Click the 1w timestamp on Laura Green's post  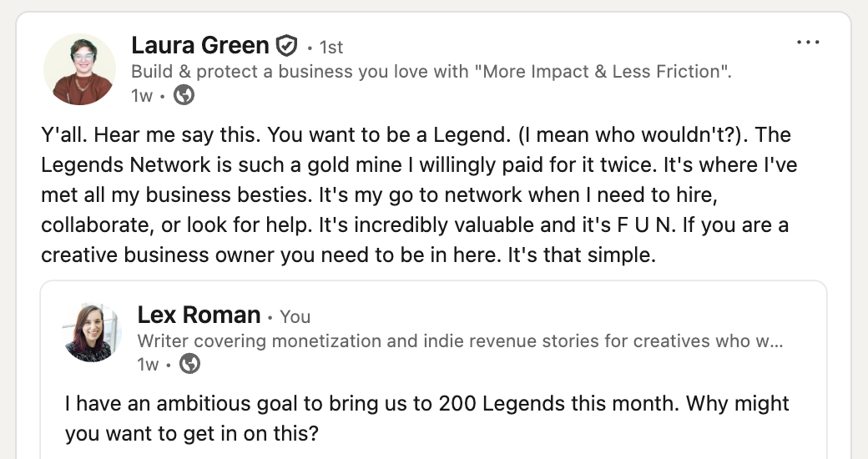pos(142,96)
